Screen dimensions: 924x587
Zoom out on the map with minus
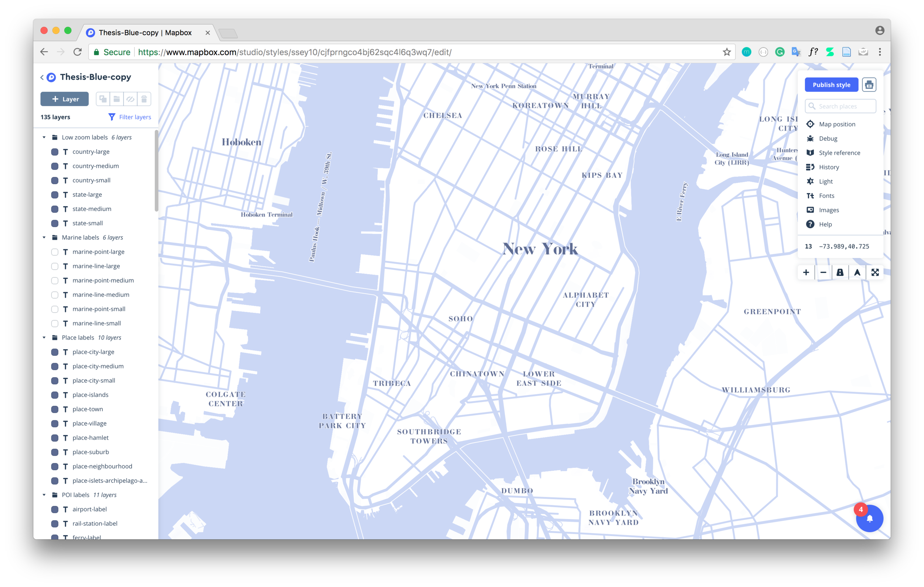[823, 272]
